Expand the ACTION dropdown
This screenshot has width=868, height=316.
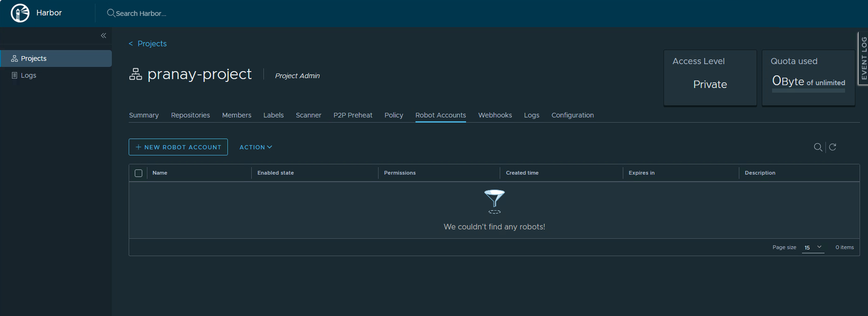[256, 147]
